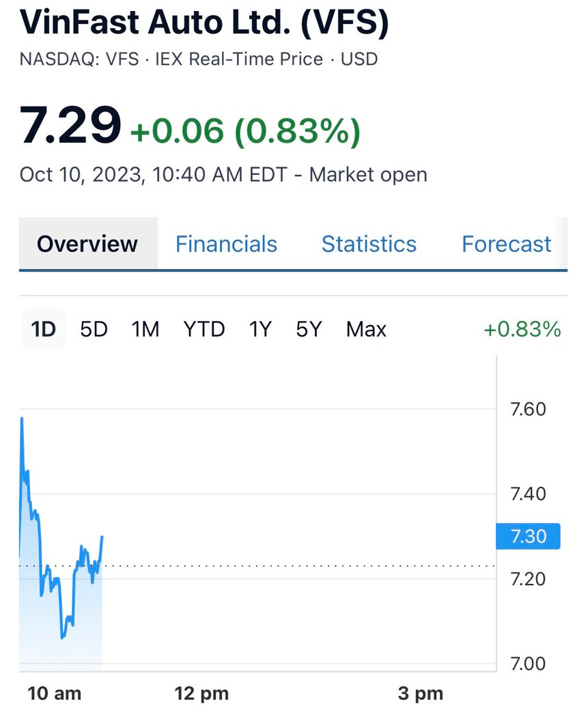Screen dimensions: 588x717
Task: Switch chart to 1M range
Action: pos(145,329)
